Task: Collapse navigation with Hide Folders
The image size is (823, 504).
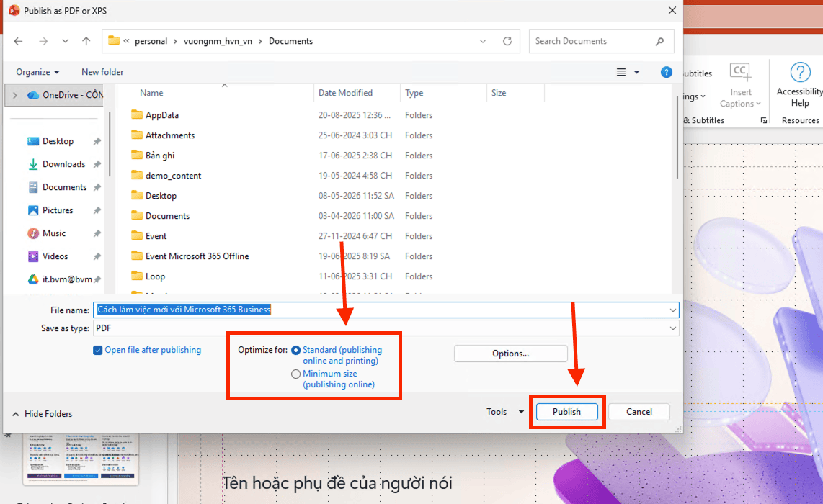Action: tap(42, 414)
